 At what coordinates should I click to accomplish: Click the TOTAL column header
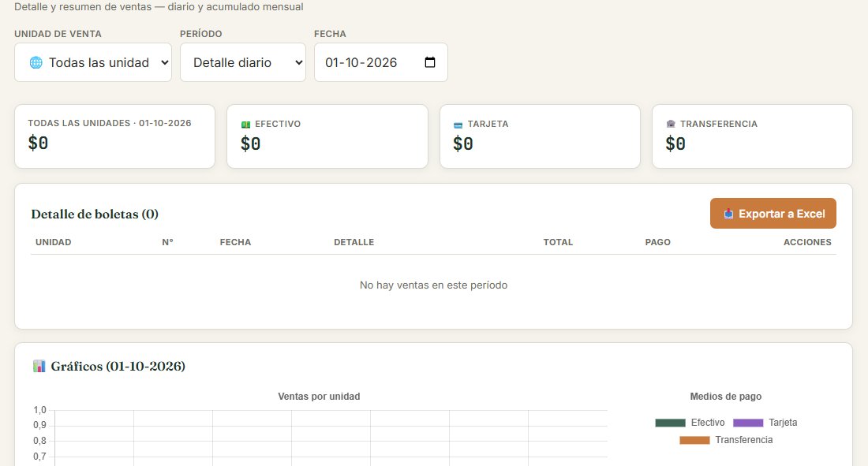[x=558, y=242]
